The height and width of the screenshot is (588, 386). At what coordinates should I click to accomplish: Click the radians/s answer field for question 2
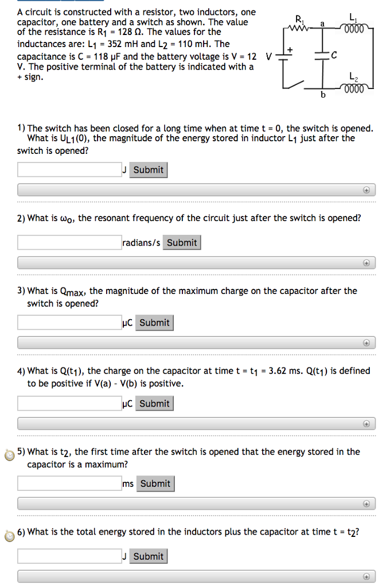pyautogui.click(x=69, y=242)
